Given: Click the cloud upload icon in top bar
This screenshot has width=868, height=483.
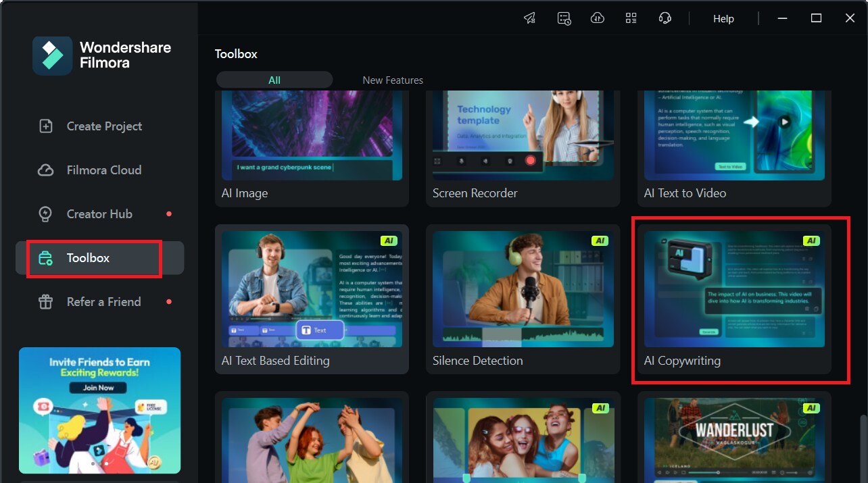Looking at the screenshot, I should (x=598, y=18).
